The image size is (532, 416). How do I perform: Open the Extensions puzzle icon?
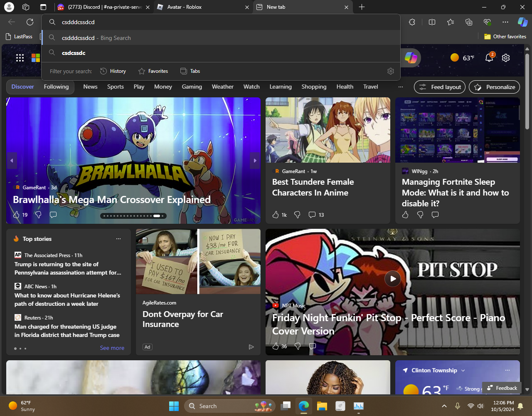[412, 22]
